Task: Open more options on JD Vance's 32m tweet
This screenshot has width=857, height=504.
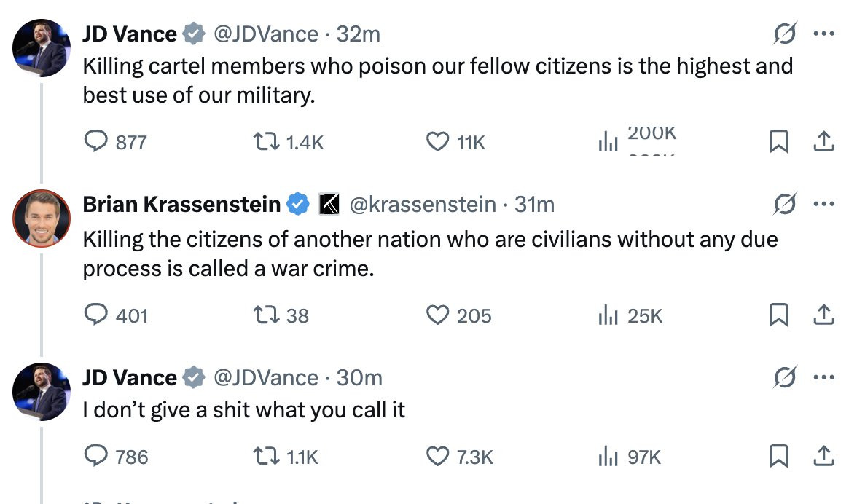Action: [823, 34]
